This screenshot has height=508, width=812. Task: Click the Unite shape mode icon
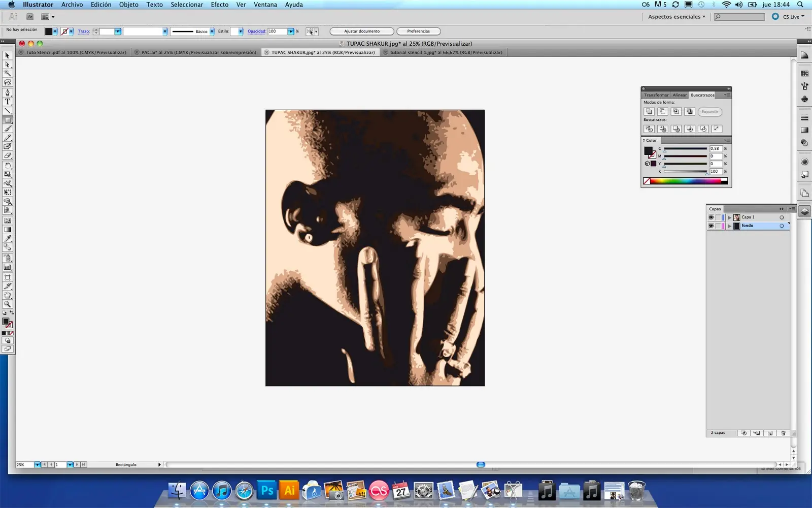click(649, 111)
